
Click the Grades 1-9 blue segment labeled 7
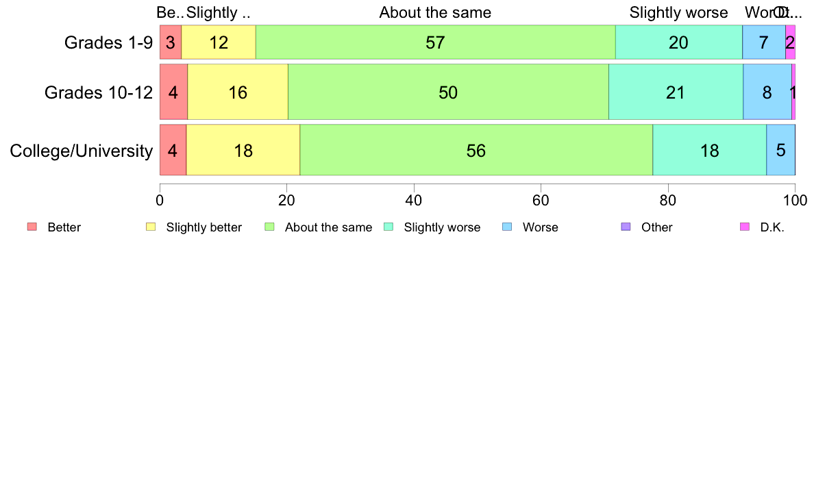tap(764, 42)
